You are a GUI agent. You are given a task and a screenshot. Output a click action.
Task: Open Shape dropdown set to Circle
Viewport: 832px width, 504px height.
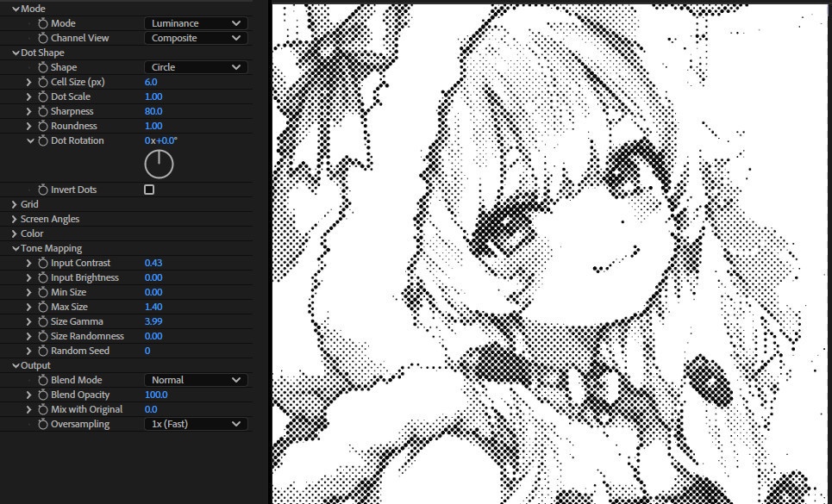pos(196,67)
